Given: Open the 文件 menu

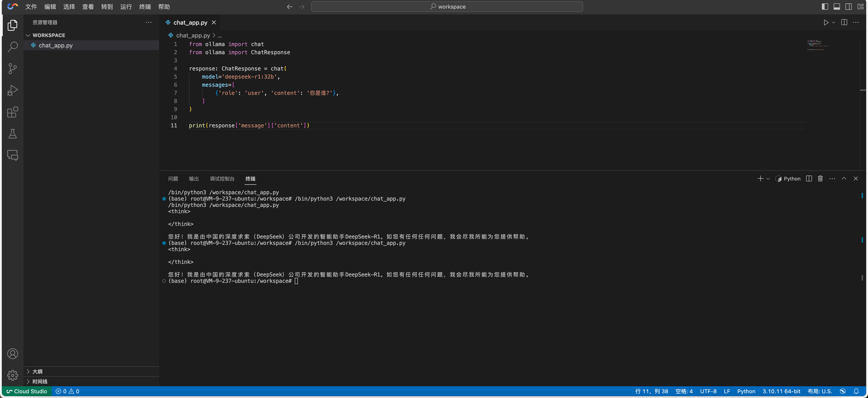Looking at the screenshot, I should (31, 7).
